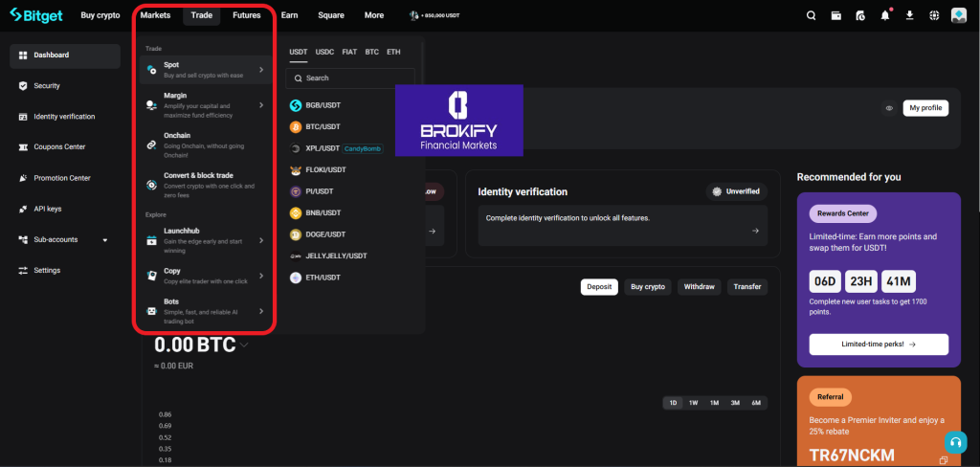Switch to the ETH pairs tab
The image size is (980, 467).
[x=393, y=52]
